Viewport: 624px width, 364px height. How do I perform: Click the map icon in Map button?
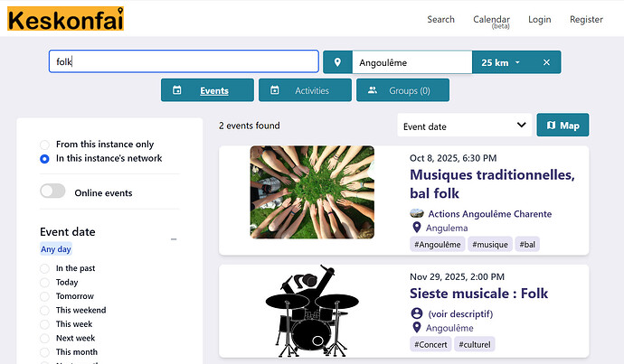click(x=551, y=126)
